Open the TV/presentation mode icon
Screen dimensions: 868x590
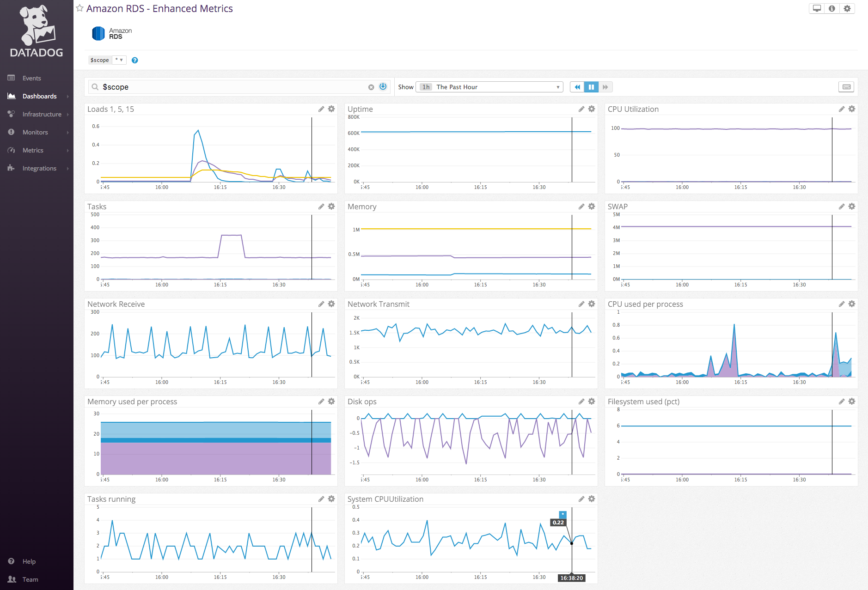tap(817, 8)
